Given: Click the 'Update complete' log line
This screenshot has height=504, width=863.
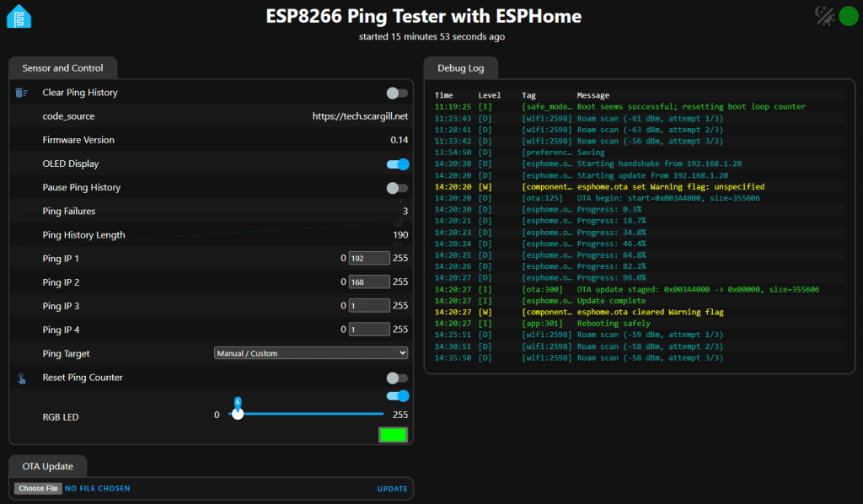Looking at the screenshot, I should coord(639,301).
